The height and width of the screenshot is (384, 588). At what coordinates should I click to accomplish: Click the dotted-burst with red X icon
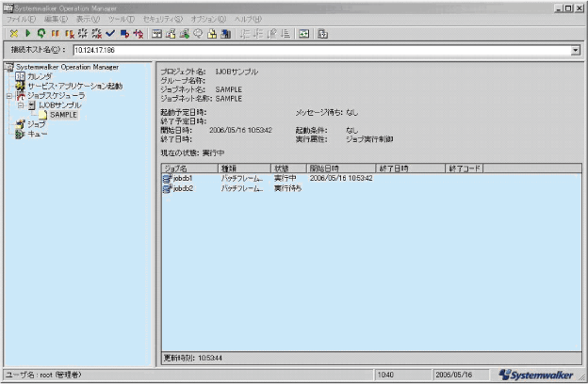(x=96, y=34)
